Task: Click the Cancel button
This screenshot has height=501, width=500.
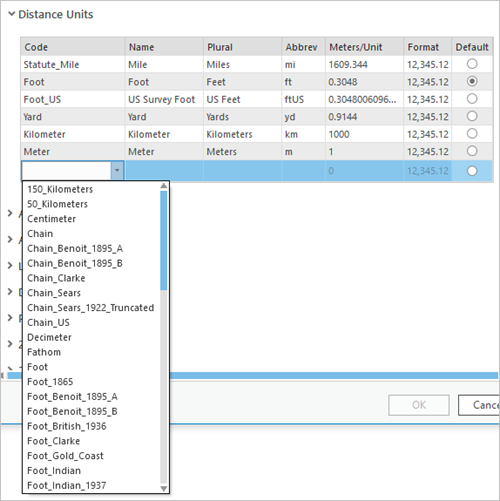Action: (479, 405)
